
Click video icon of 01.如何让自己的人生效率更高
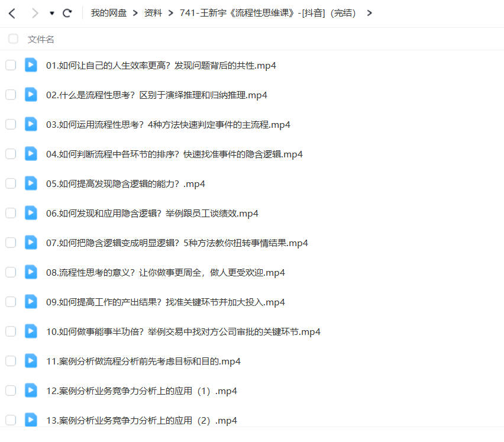[x=31, y=65]
